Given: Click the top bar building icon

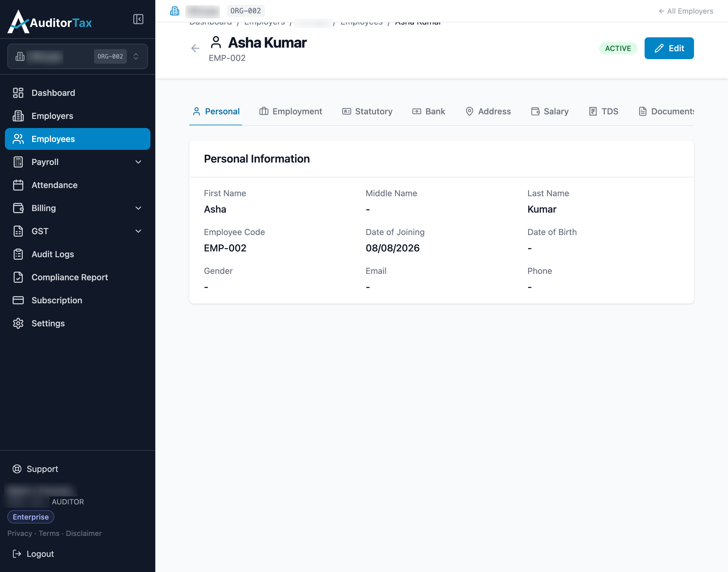Looking at the screenshot, I should point(175,11).
